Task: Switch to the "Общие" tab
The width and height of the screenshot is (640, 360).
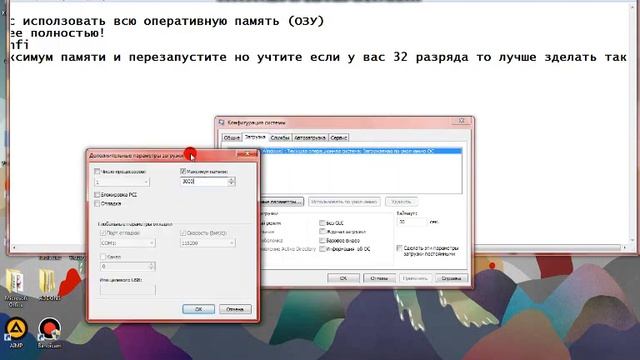Action: 232,138
